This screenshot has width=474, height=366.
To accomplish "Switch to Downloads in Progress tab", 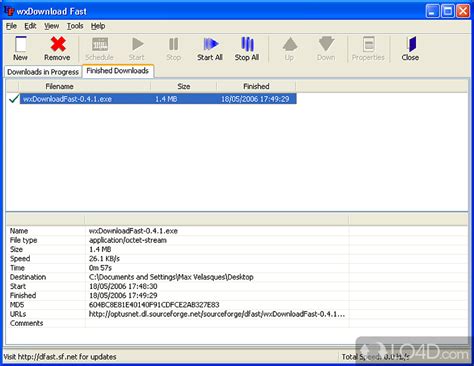I will (43, 72).
